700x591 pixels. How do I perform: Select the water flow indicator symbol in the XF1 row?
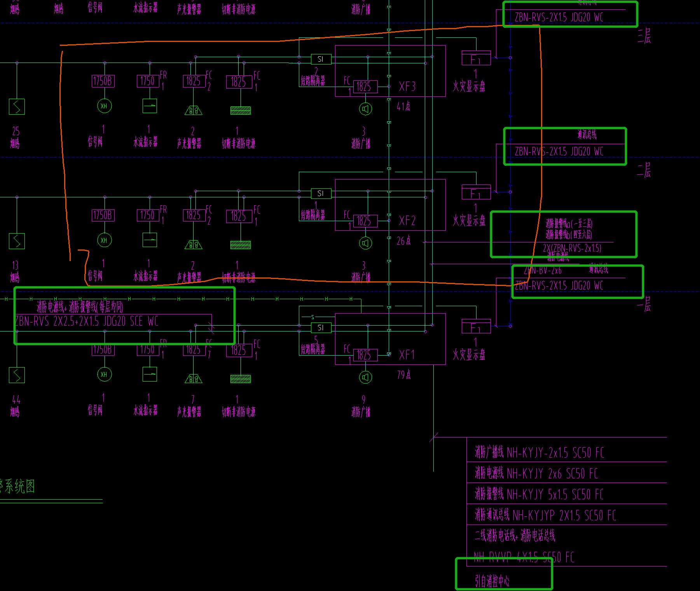pyautogui.click(x=150, y=374)
